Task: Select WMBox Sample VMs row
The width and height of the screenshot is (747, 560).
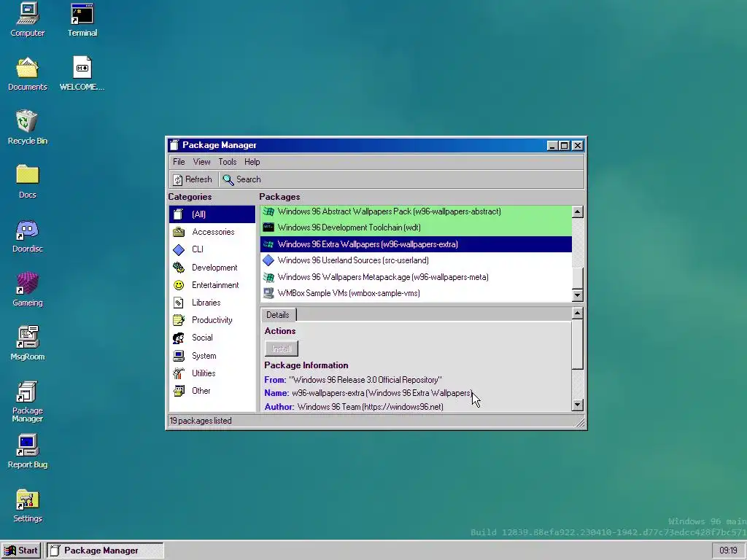Action: pyautogui.click(x=416, y=293)
